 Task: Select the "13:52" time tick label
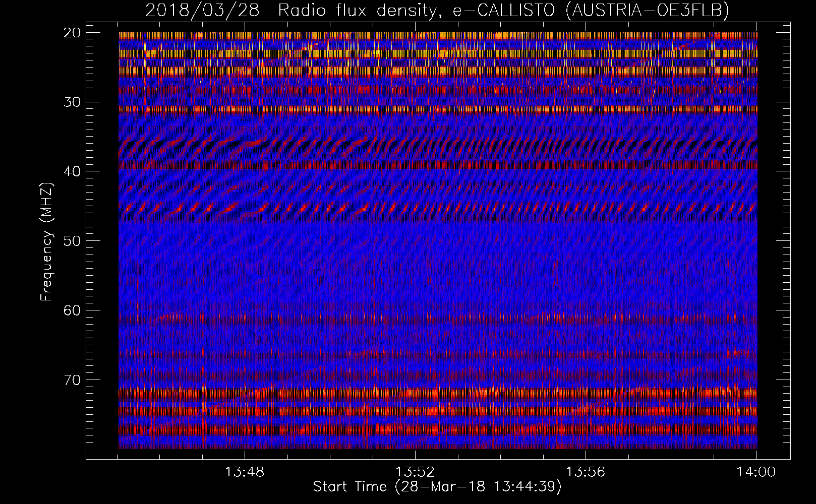pos(415,472)
